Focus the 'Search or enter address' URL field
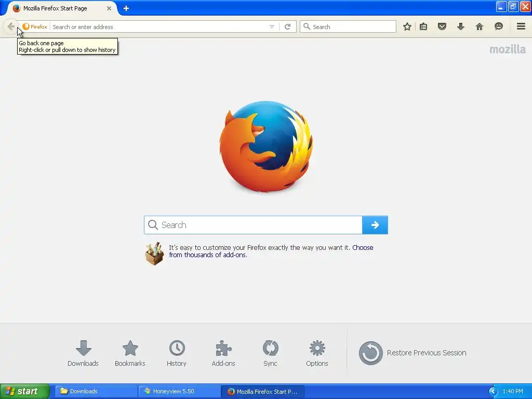 coord(159,27)
